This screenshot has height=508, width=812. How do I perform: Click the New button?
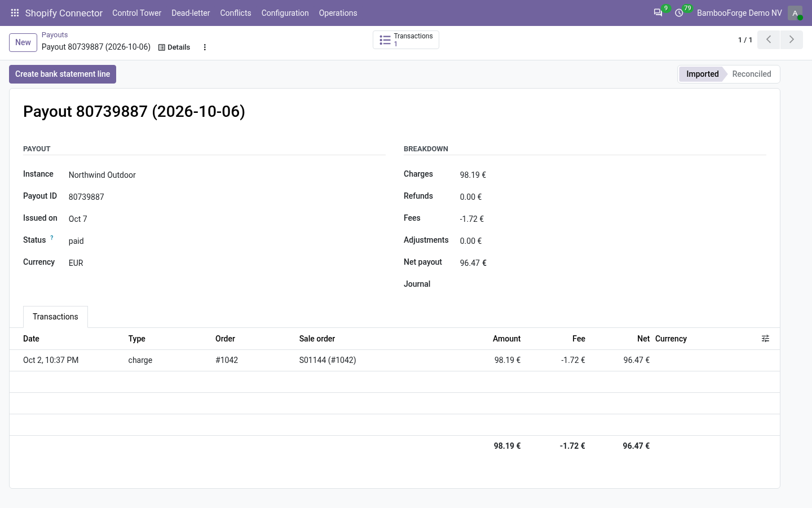[23, 42]
